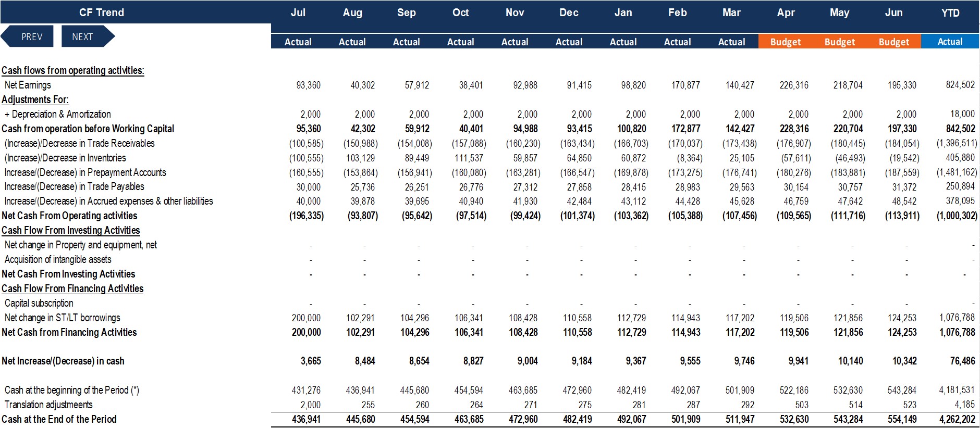Select the Net Earnings row label

click(x=28, y=85)
